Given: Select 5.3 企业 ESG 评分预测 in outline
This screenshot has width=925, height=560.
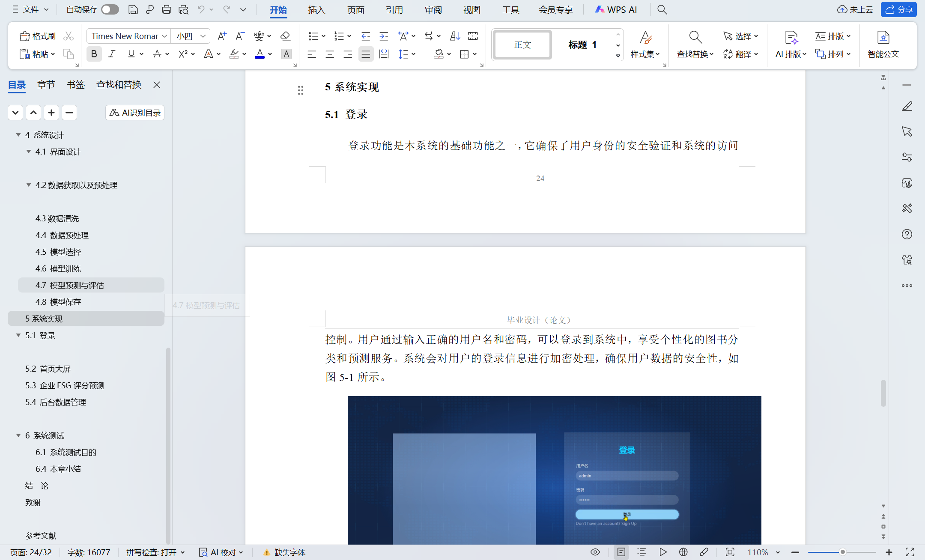Looking at the screenshot, I should (65, 385).
